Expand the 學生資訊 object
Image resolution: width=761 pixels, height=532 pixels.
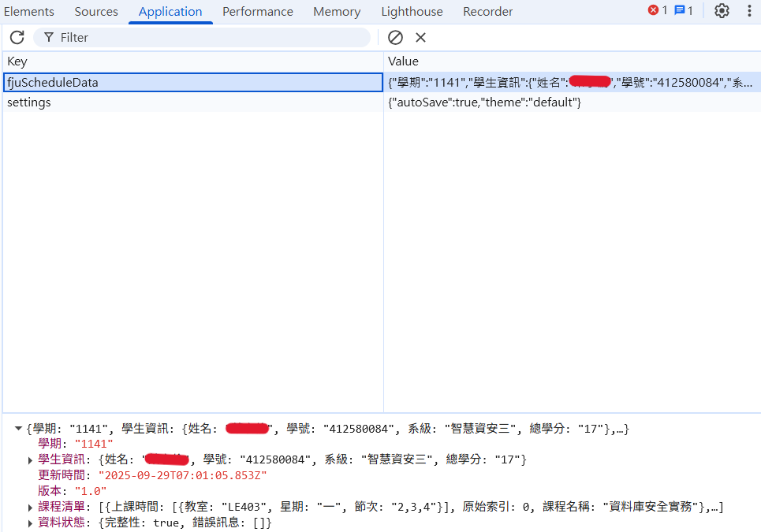coord(30,460)
